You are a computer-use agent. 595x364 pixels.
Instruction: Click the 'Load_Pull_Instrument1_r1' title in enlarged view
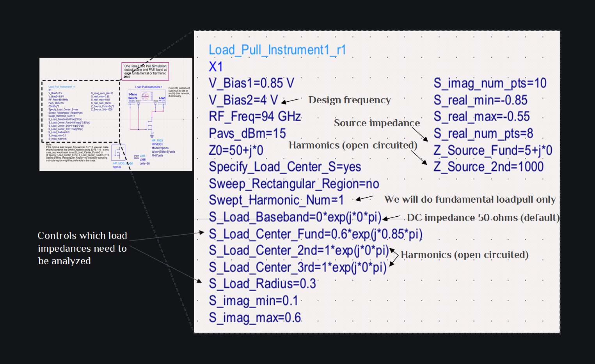click(x=277, y=50)
